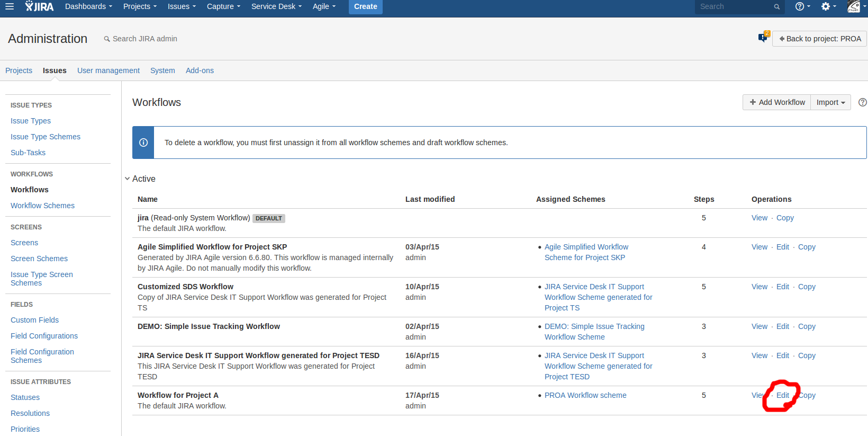Viewport: 868px width, 436px height.
Task: Copy the Agile Simplified Workflow for Project SKP
Action: (x=807, y=247)
